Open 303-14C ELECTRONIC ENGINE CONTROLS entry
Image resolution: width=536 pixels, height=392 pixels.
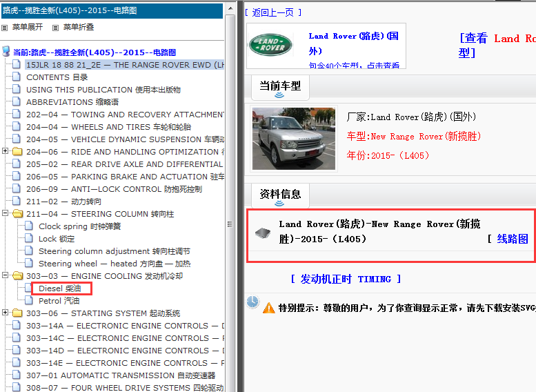tap(125, 338)
